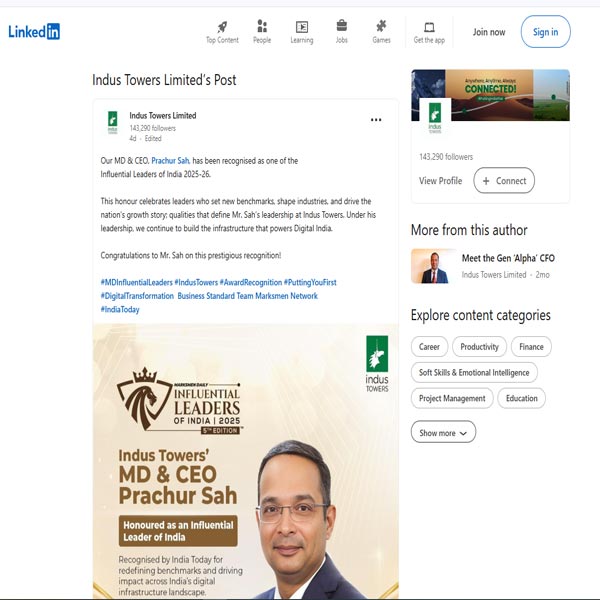Click the #IndusTowers hashtag
This screenshot has width=600, height=600.
[x=196, y=282]
